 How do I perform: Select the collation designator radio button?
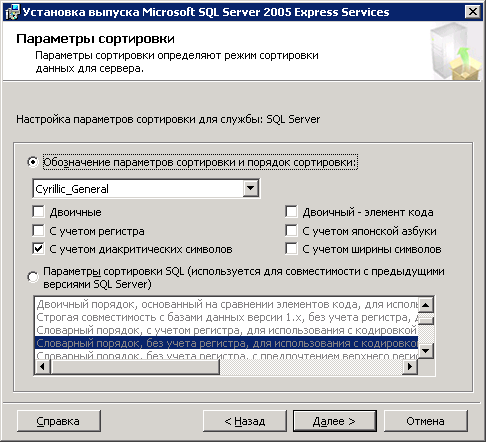(x=33, y=162)
